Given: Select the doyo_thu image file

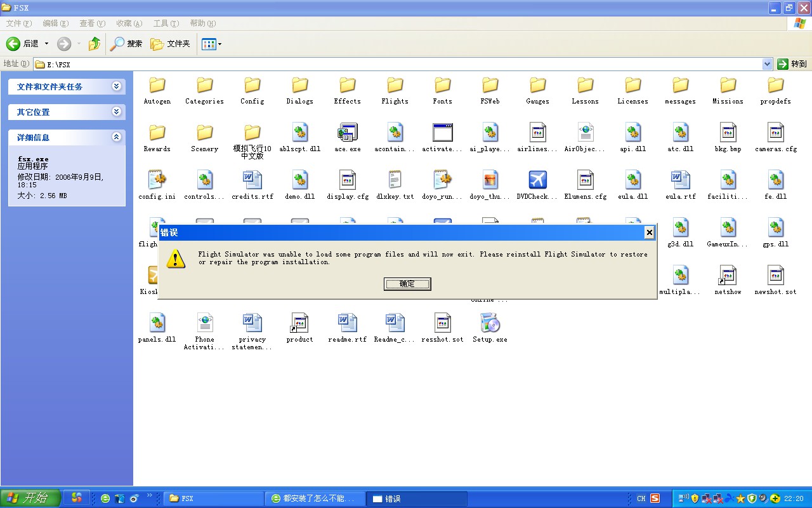Looking at the screenshot, I should pyautogui.click(x=490, y=186).
